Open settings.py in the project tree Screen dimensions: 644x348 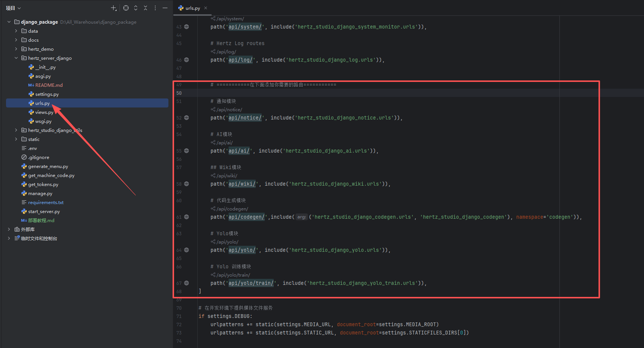pos(47,94)
